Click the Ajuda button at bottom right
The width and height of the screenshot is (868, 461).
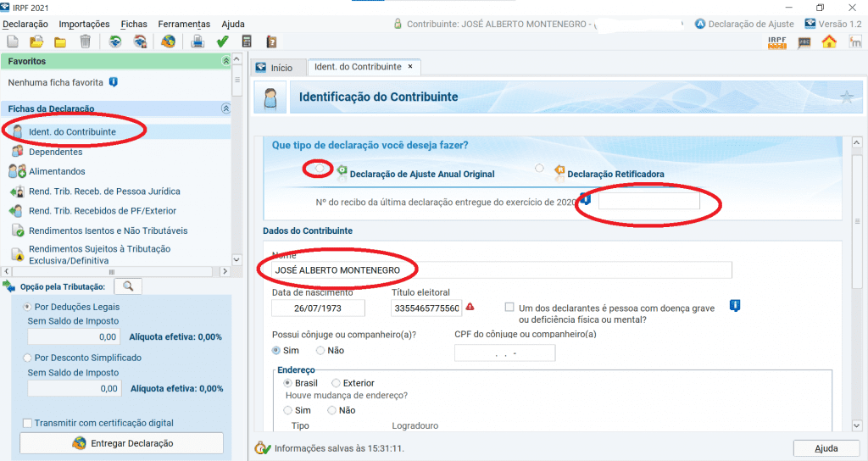[826, 448]
